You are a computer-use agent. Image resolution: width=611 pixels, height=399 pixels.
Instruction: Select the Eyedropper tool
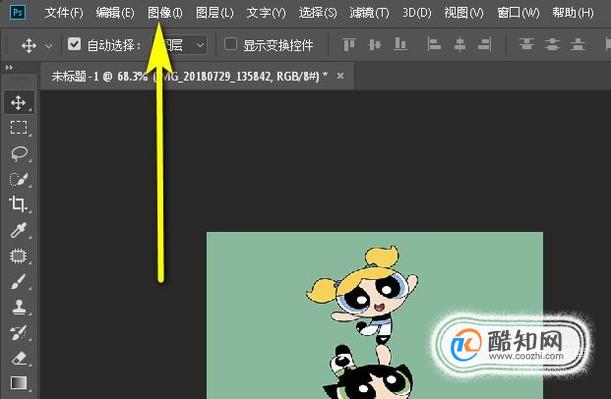19,230
